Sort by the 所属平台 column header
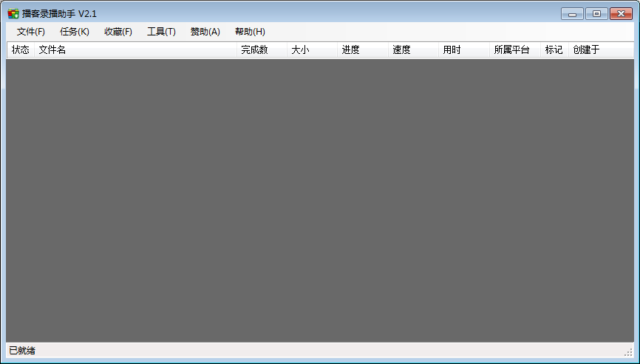 point(515,49)
